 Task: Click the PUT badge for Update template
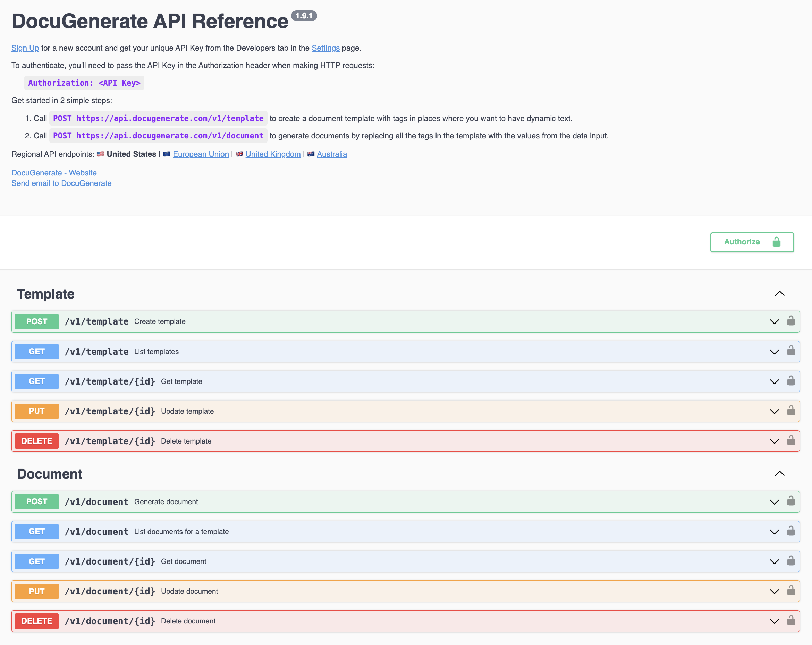point(36,411)
